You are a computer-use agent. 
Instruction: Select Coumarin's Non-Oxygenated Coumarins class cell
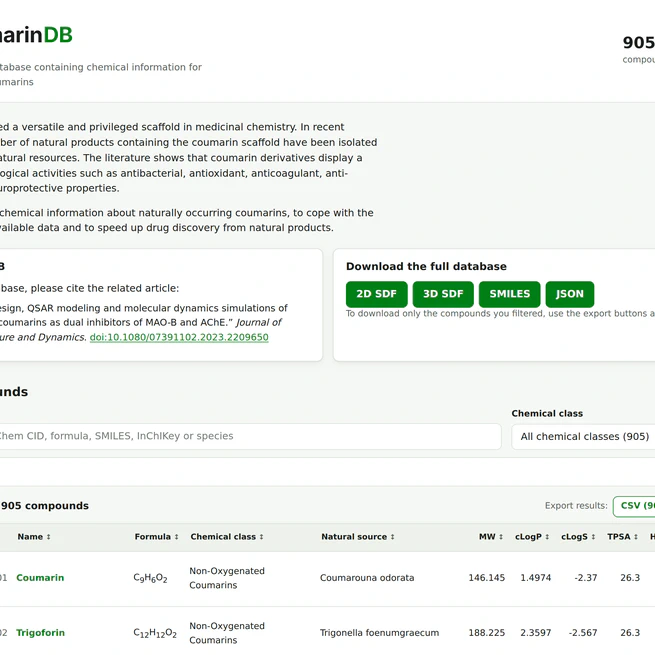point(227,578)
